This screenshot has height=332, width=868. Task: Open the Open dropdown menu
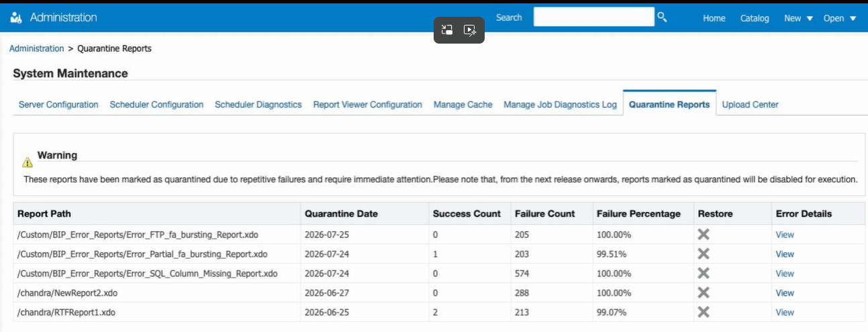coord(840,18)
